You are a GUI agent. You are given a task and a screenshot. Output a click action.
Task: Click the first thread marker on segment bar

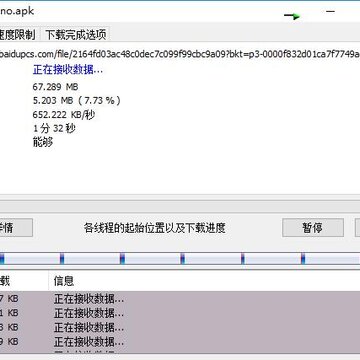(x=2, y=259)
